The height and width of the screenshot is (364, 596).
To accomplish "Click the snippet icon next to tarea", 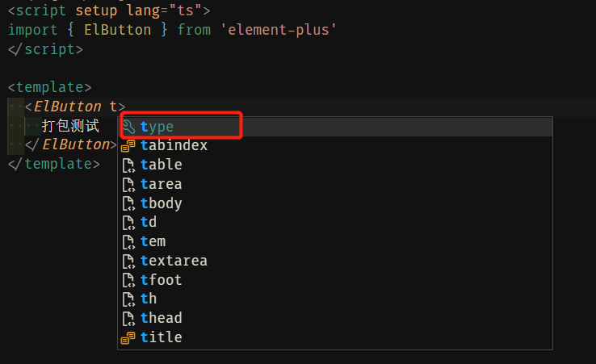I will pos(128,184).
